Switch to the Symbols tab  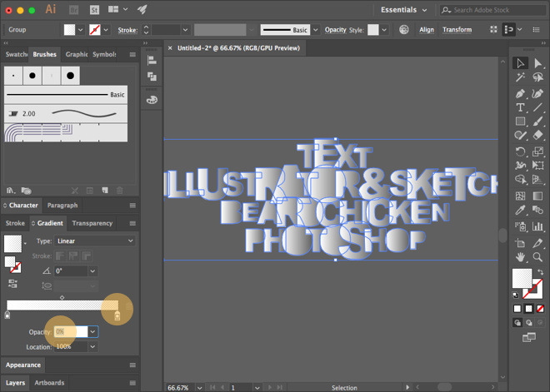coord(104,54)
